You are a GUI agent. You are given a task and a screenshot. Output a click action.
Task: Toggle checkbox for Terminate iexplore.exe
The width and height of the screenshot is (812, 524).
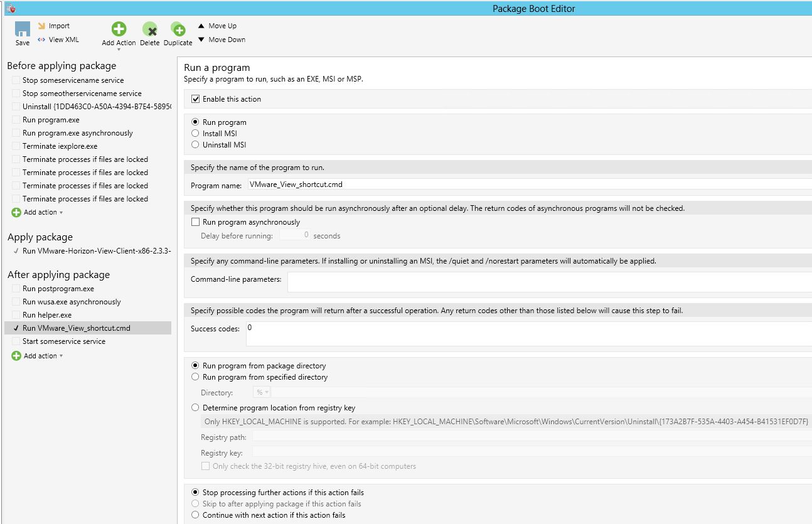(16, 146)
